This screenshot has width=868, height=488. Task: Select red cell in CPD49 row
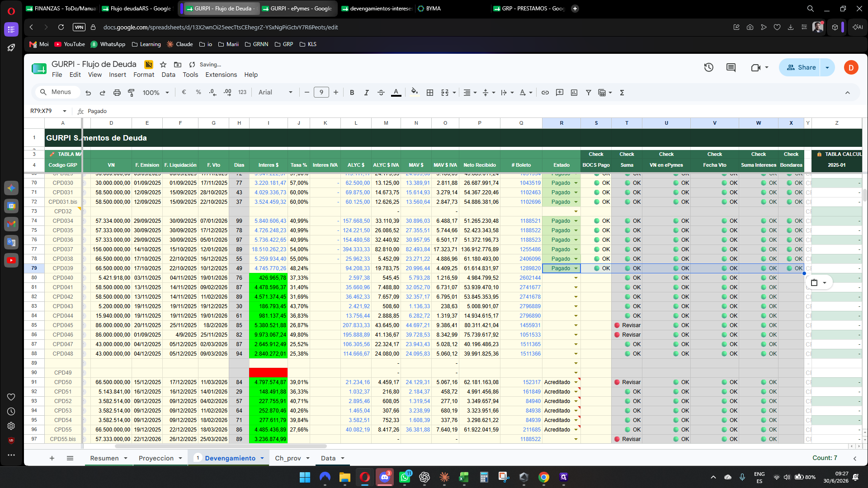[x=268, y=373]
